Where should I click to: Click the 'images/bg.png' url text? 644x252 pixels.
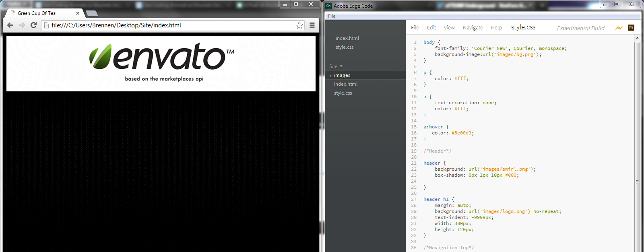[515, 54]
